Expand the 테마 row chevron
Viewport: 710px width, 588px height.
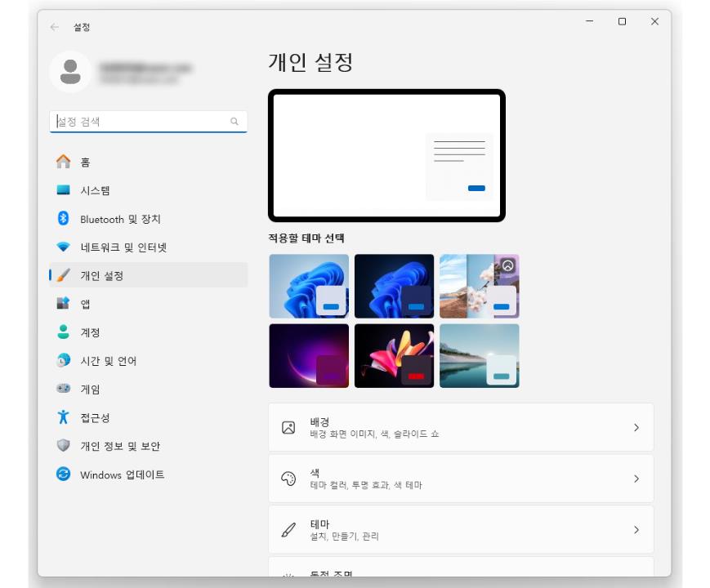[636, 529]
